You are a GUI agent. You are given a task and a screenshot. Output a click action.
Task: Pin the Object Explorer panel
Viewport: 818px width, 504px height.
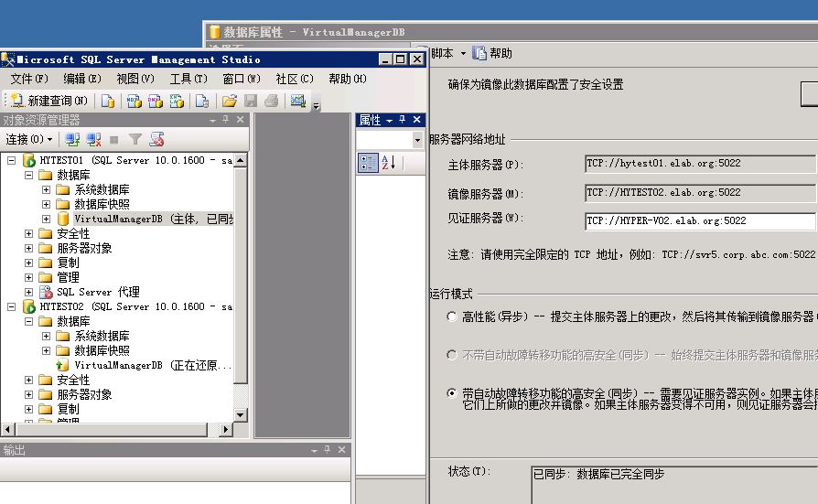pos(225,120)
